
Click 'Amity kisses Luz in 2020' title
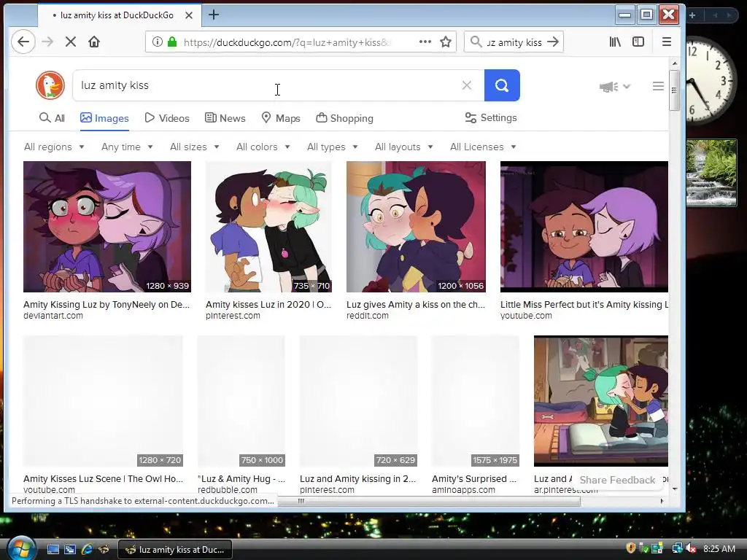pos(268,305)
